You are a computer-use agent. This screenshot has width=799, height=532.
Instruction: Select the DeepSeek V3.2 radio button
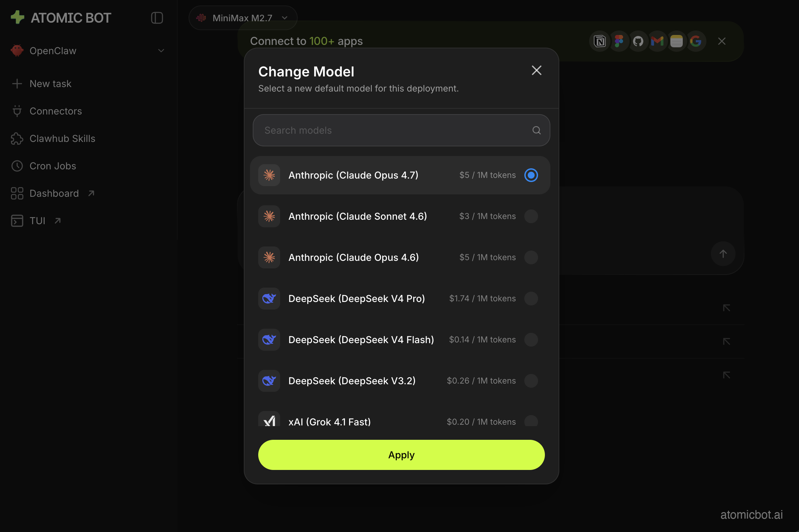pyautogui.click(x=531, y=381)
